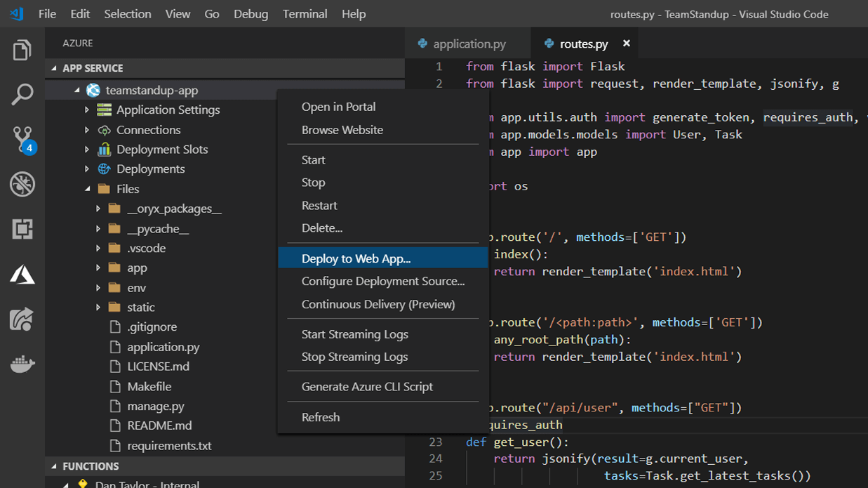Open Source Control view with badge 4
The image size is (868, 488).
[x=22, y=139]
